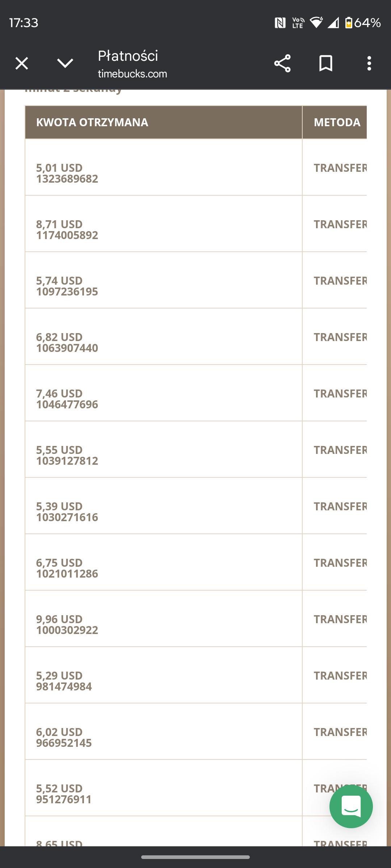Open the green chat support bubble

(351, 806)
